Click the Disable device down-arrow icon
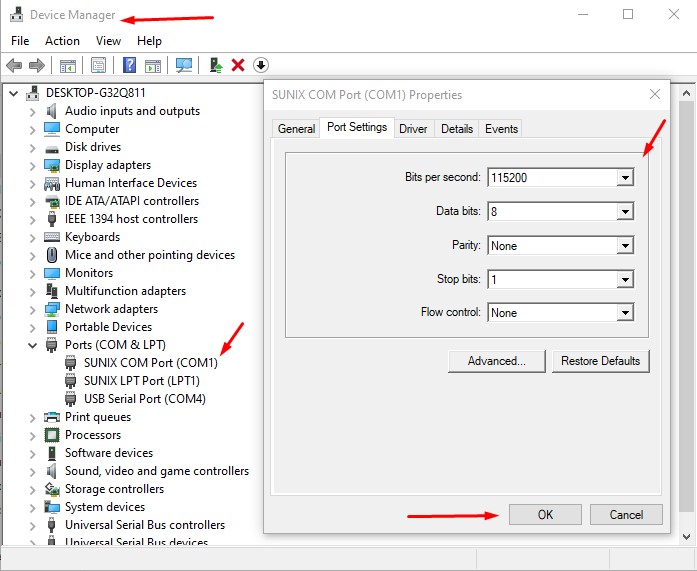The width and height of the screenshot is (697, 571). pyautogui.click(x=261, y=65)
